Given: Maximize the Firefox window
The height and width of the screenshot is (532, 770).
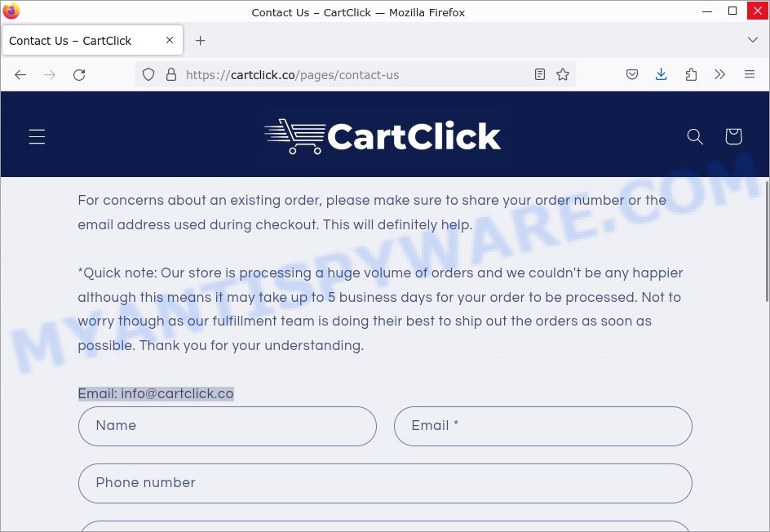Looking at the screenshot, I should 732,11.
